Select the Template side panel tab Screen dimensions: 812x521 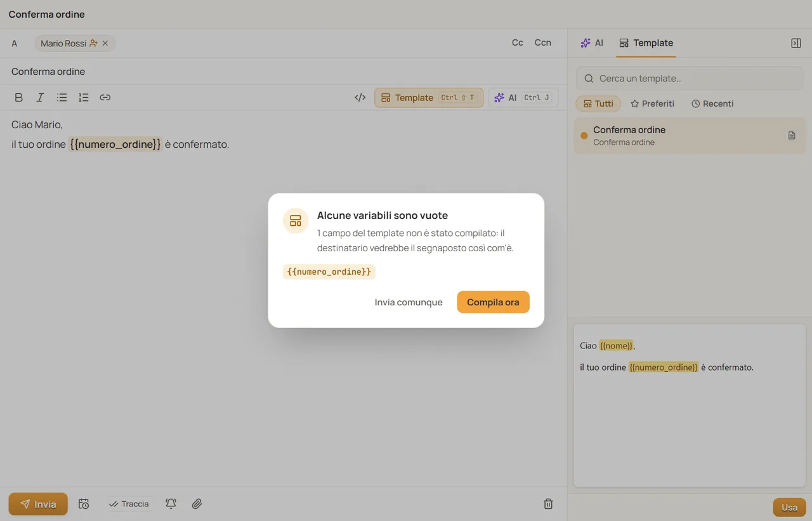pos(646,43)
